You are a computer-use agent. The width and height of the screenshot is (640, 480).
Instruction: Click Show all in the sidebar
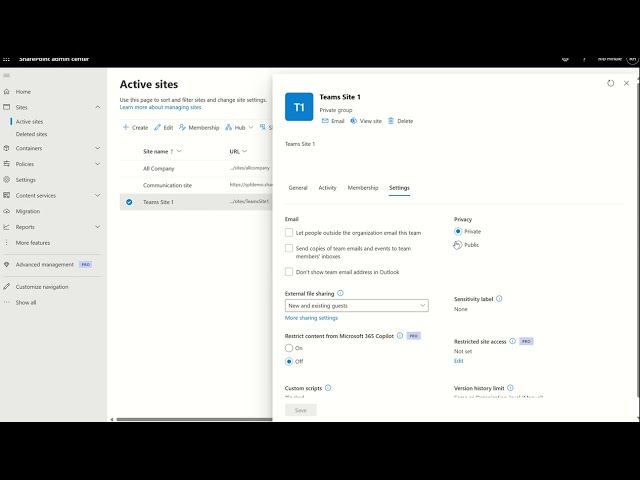[x=26, y=302]
